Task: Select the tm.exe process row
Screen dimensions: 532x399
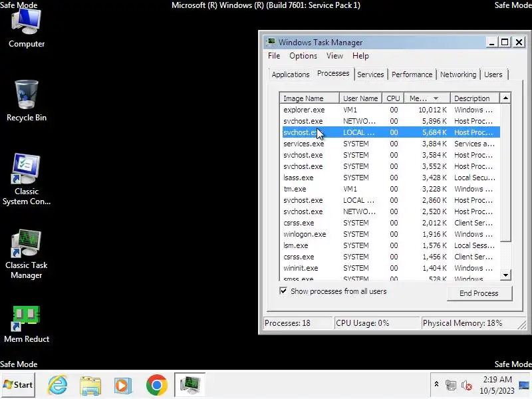Action: click(390, 189)
